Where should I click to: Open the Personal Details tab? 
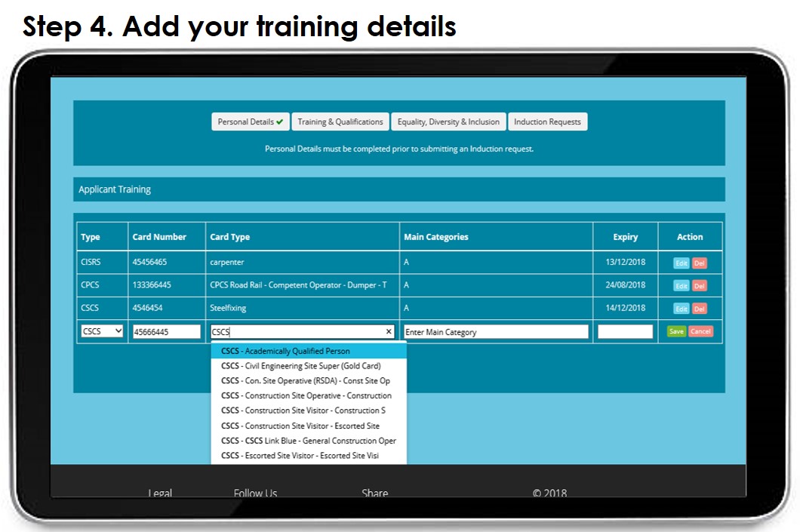(250, 121)
